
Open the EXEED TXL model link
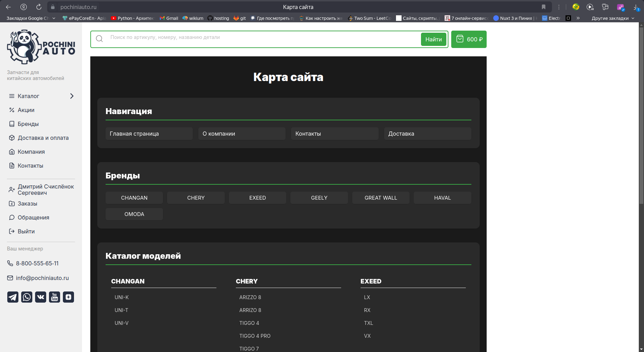pyautogui.click(x=369, y=323)
